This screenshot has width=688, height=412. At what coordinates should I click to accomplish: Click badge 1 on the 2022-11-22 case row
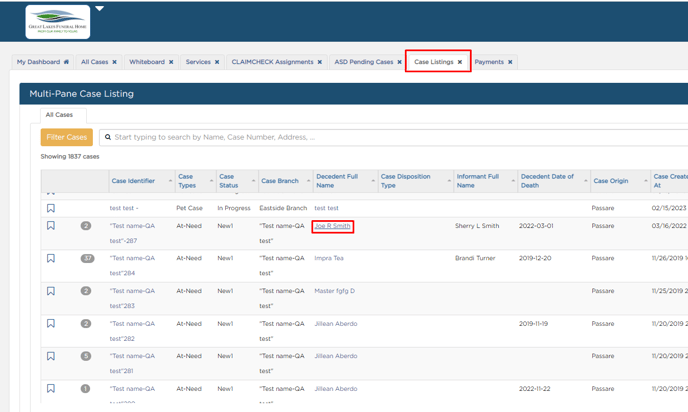pos(86,388)
